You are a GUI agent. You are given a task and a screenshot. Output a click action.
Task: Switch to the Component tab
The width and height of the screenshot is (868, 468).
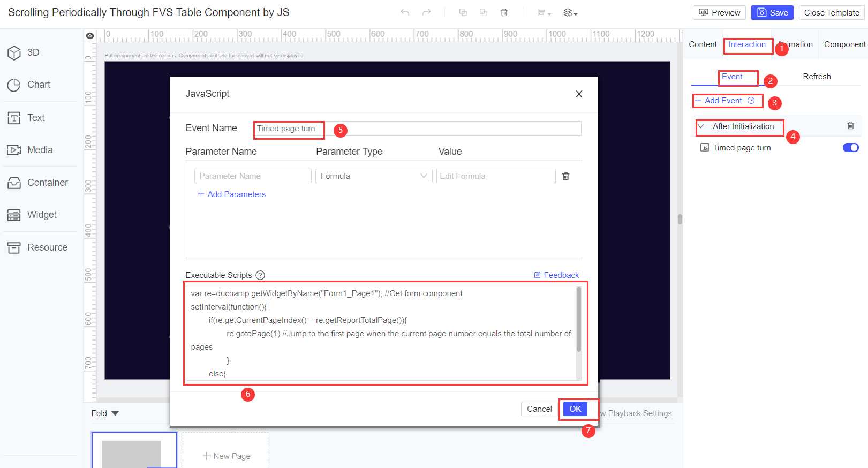pyautogui.click(x=844, y=44)
